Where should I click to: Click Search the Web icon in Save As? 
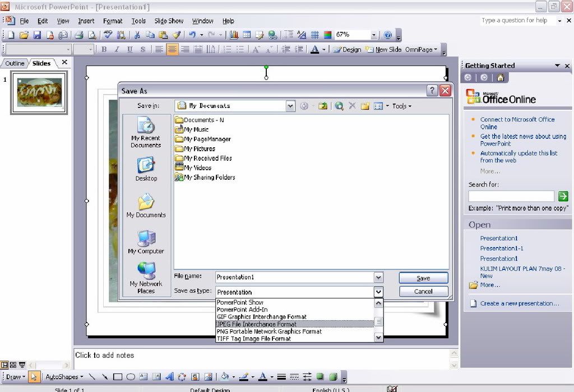[x=339, y=106]
